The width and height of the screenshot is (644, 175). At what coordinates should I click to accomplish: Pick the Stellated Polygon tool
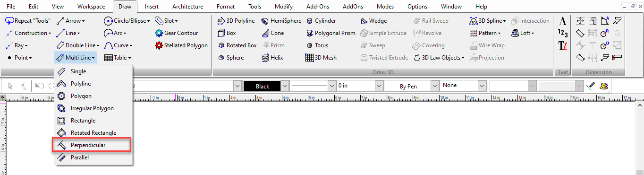tap(181, 45)
